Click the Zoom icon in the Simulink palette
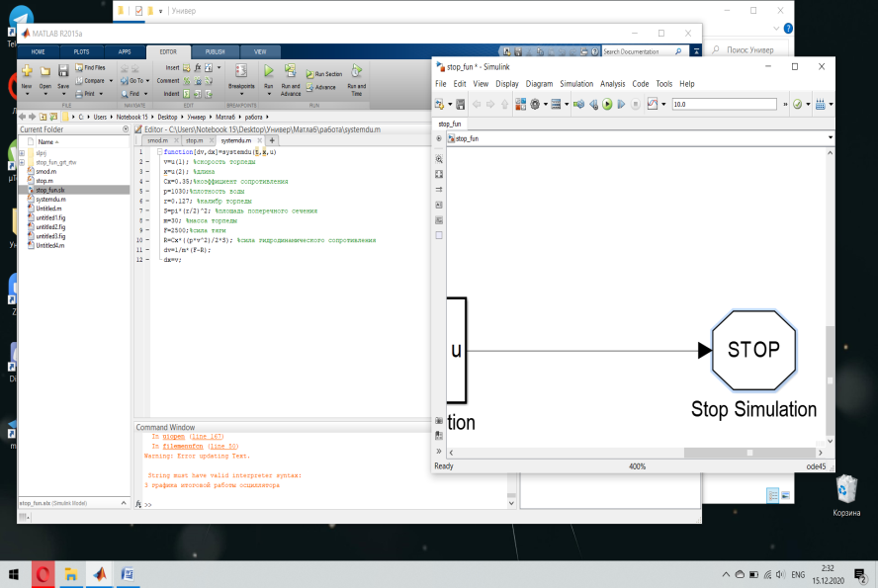Viewport: 878px width, 588px height. (x=439, y=158)
